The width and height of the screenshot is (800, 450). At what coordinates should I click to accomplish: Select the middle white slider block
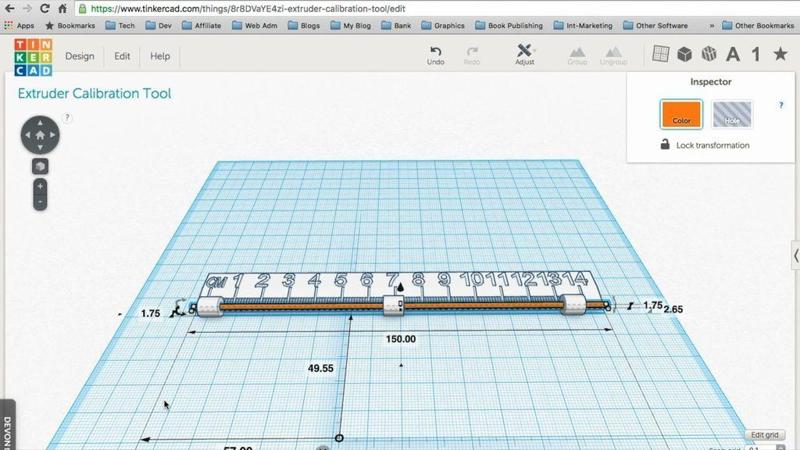point(393,305)
